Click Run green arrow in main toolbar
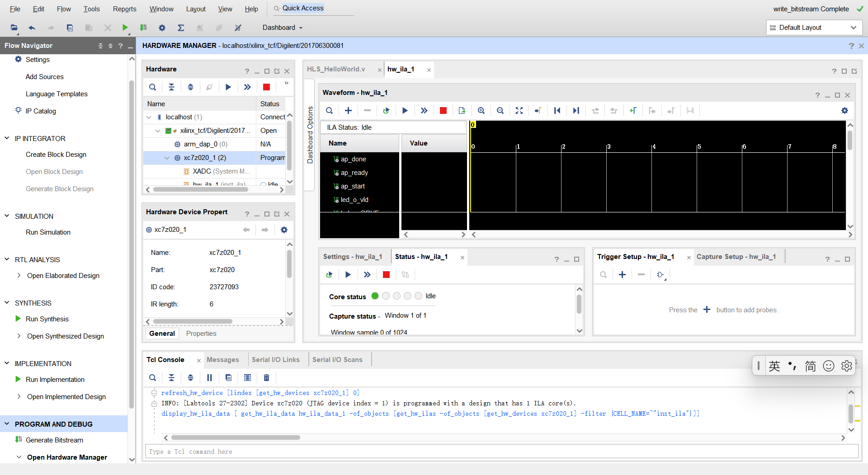 tap(125, 28)
